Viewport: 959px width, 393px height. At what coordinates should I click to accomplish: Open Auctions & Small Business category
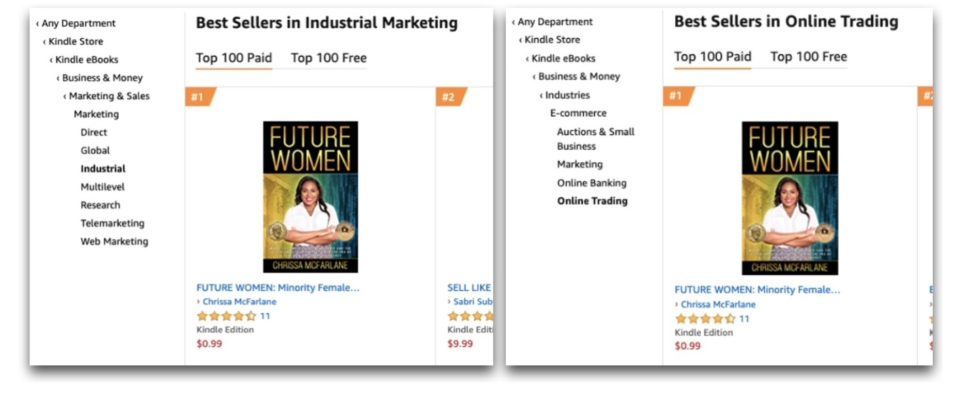point(596,139)
